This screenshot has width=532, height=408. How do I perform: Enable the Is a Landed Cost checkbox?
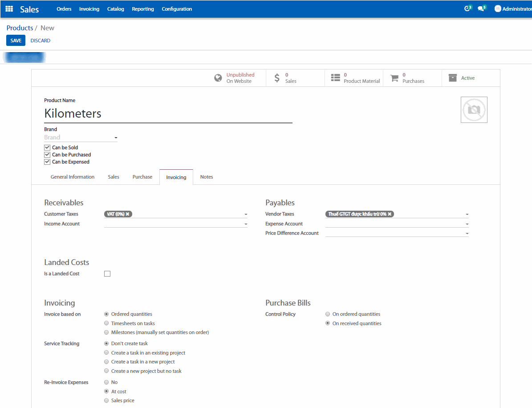107,274
